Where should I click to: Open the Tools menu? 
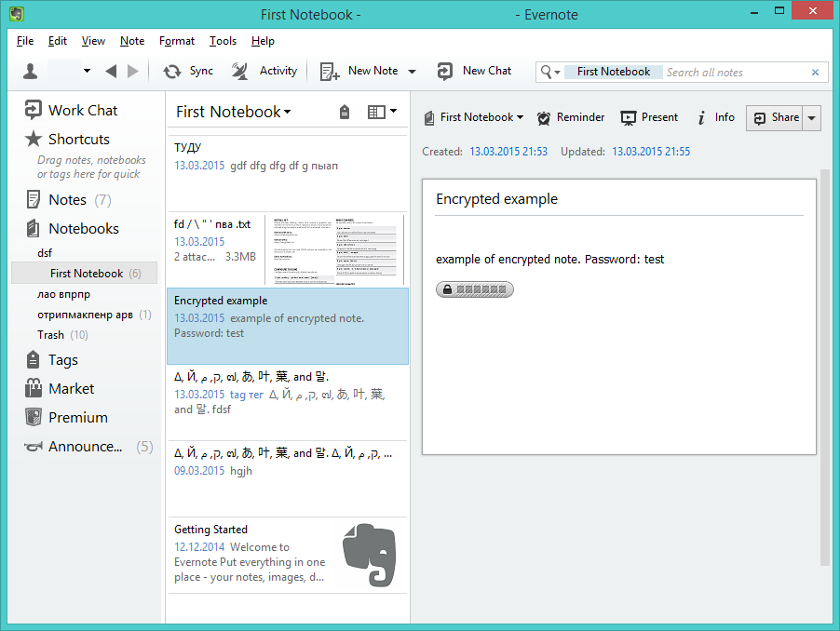pyautogui.click(x=223, y=41)
